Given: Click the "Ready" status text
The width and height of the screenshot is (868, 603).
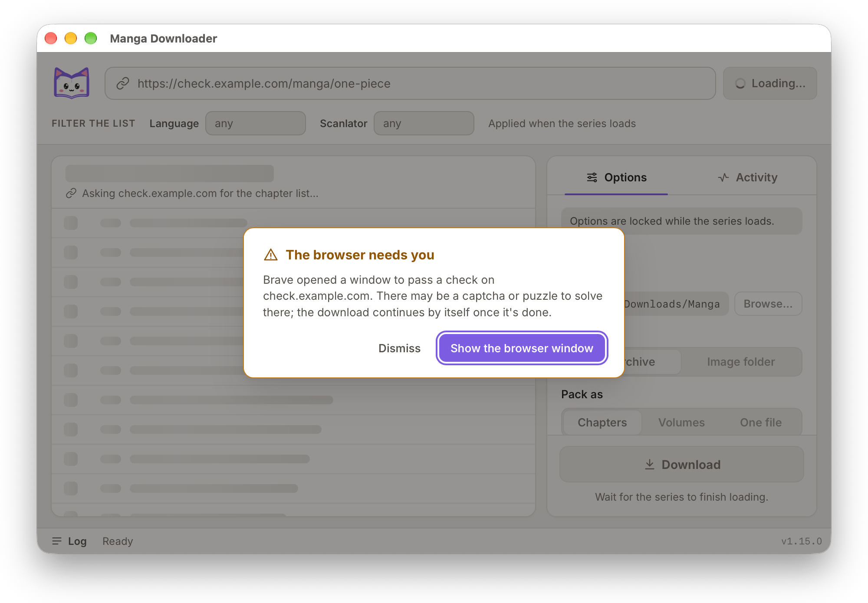Looking at the screenshot, I should tap(118, 541).
